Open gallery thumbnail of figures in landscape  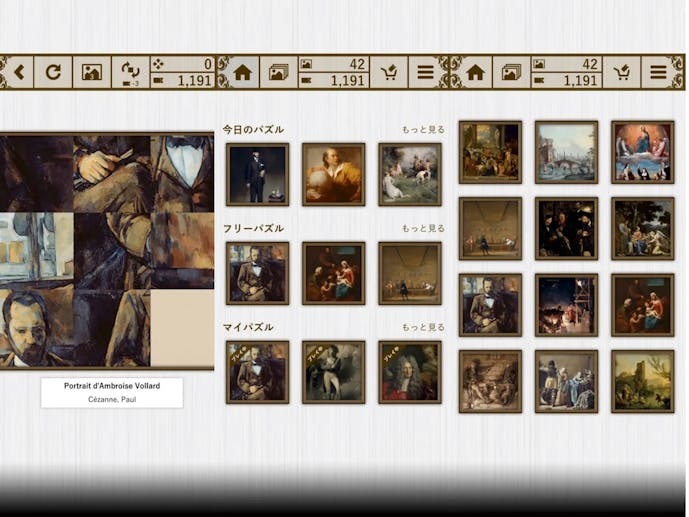642,228
